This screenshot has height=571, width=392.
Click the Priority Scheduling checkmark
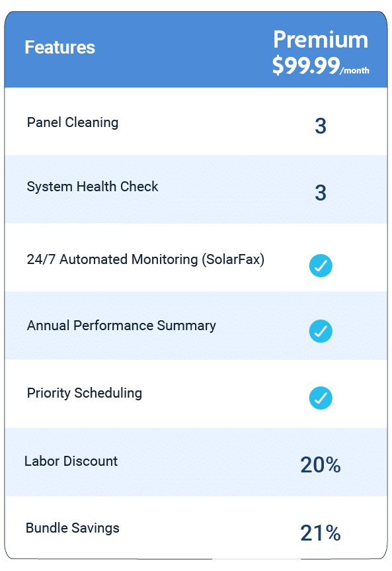pos(320,398)
